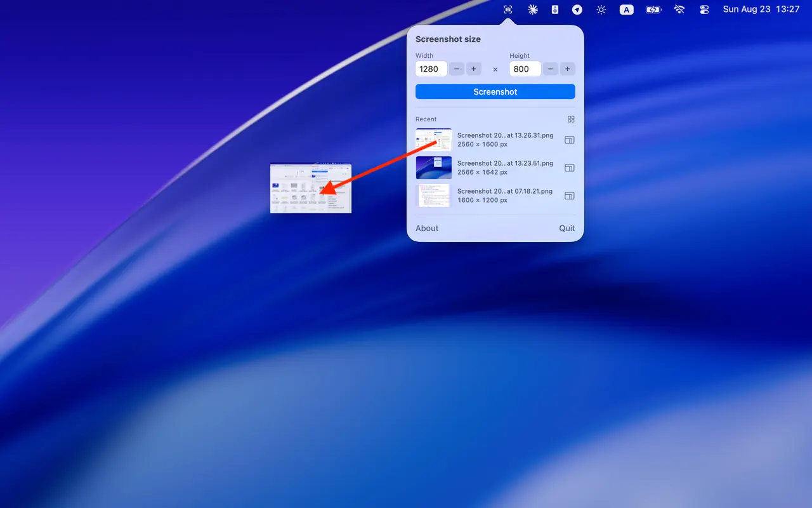Increase width with the plus button
This screenshot has width=812, height=508.
[474, 69]
